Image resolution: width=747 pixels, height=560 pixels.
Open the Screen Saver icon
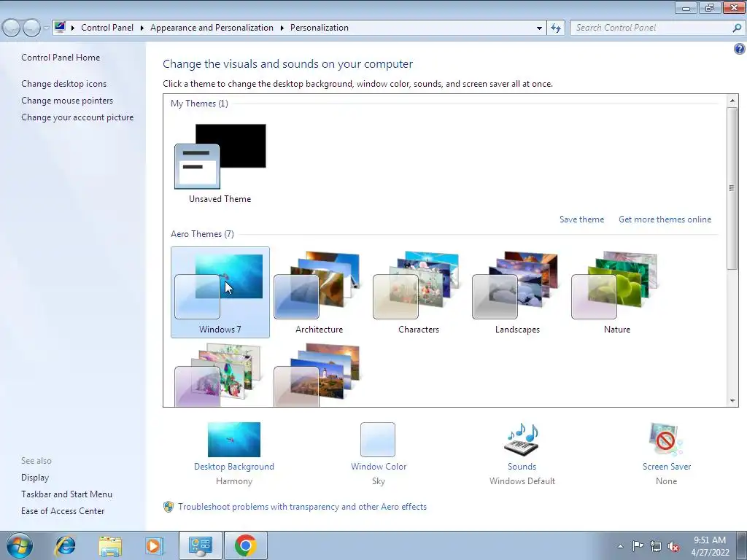(665, 440)
